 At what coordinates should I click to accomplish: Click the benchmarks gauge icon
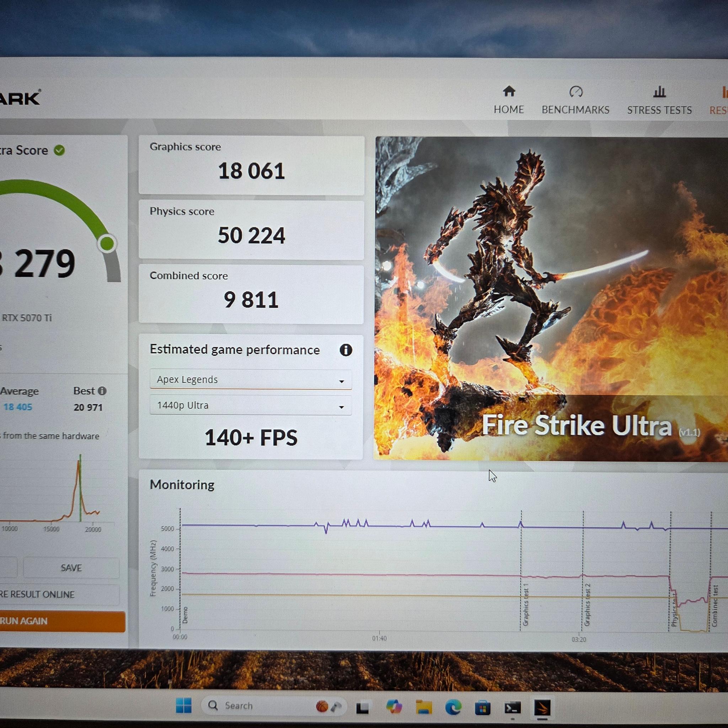[576, 92]
